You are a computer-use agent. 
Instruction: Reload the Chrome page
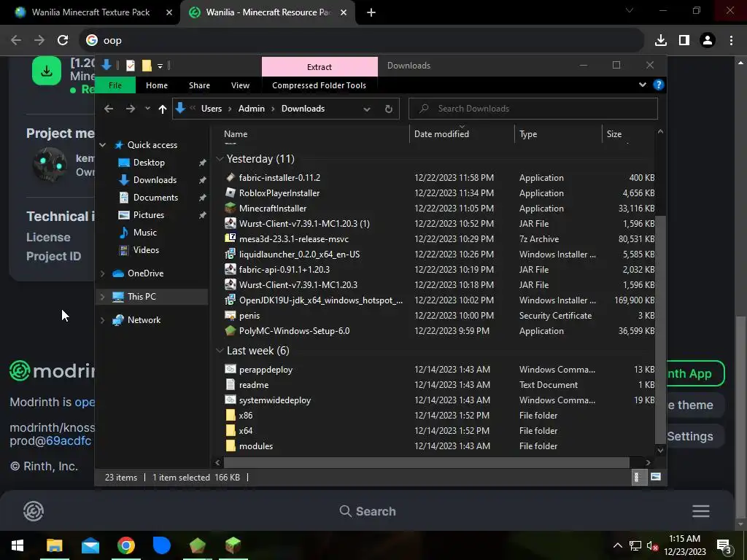coord(63,41)
